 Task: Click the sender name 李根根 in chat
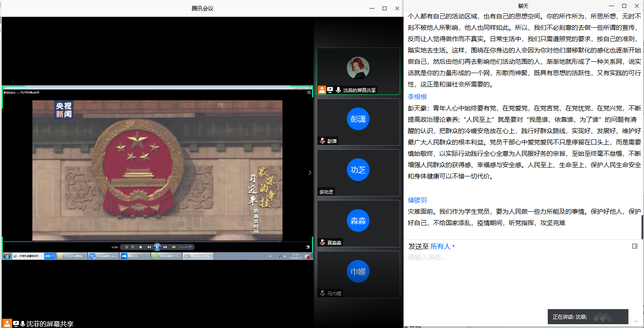pyautogui.click(x=417, y=97)
